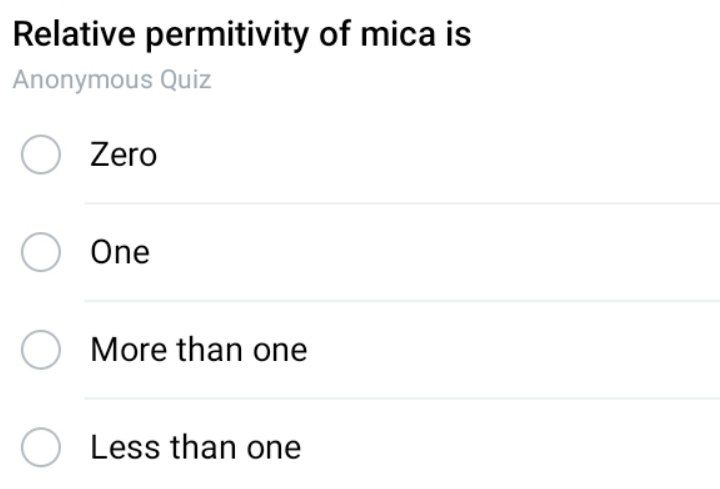Click the word 'More' in third option
Viewport: 720px width, 489px height.
tap(129, 350)
